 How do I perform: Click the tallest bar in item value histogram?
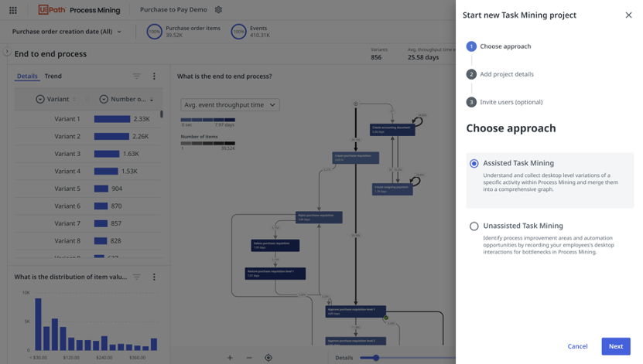[x=38, y=325]
